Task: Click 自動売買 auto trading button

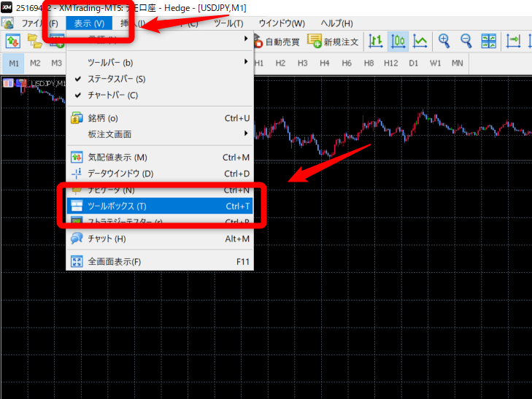Action: (276, 42)
